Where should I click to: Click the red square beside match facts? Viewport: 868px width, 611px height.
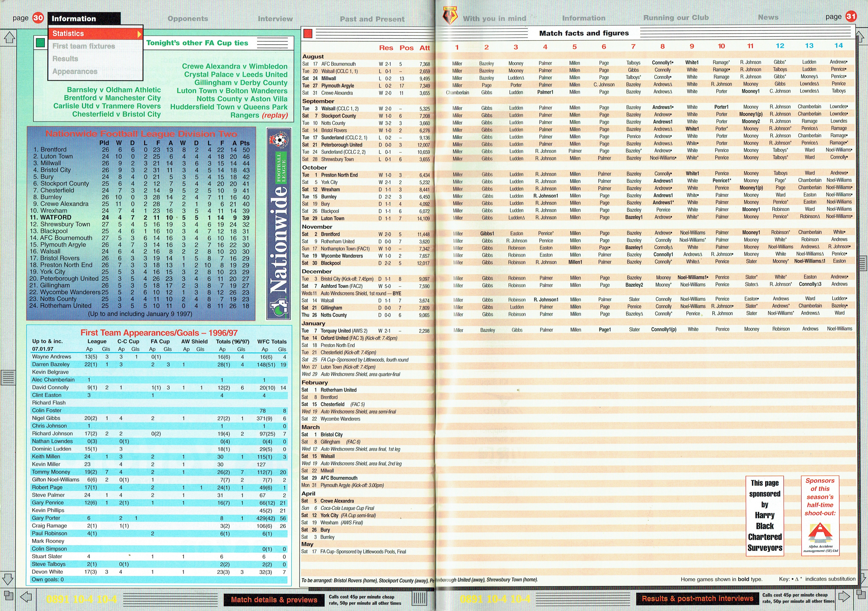(x=308, y=34)
